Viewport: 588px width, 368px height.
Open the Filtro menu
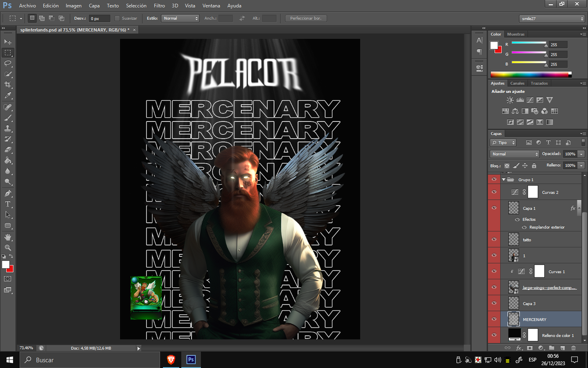tap(159, 6)
